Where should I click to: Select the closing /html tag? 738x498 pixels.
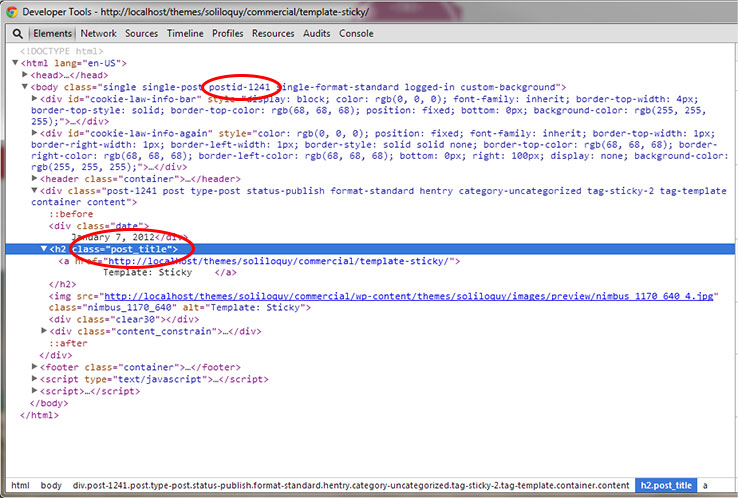(x=40, y=415)
